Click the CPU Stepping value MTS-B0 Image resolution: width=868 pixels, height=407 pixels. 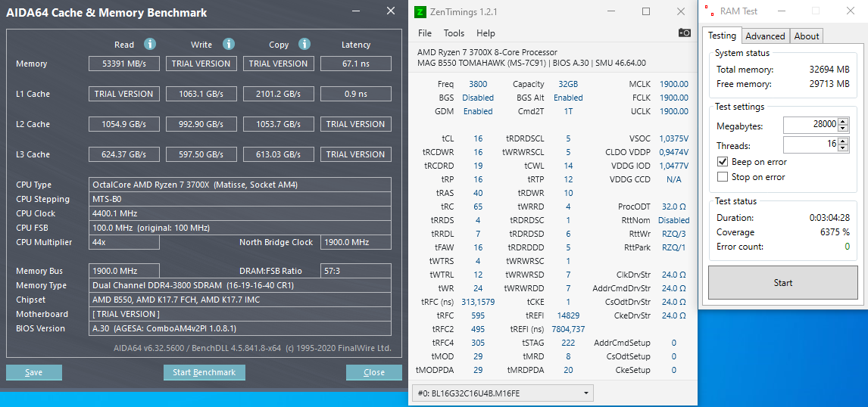239,199
